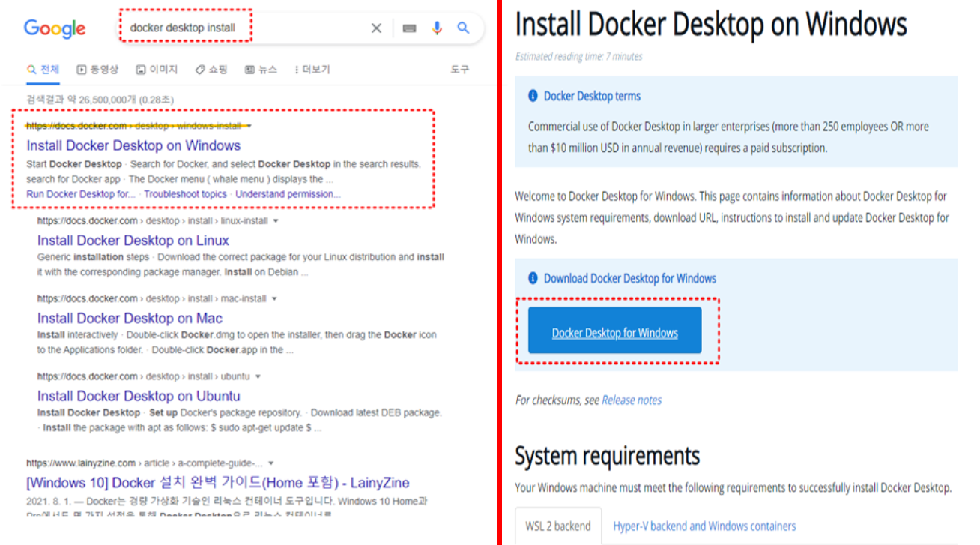Select the WSL 2 backend tab
Viewport: 980px width, 545px height.
pos(558,526)
